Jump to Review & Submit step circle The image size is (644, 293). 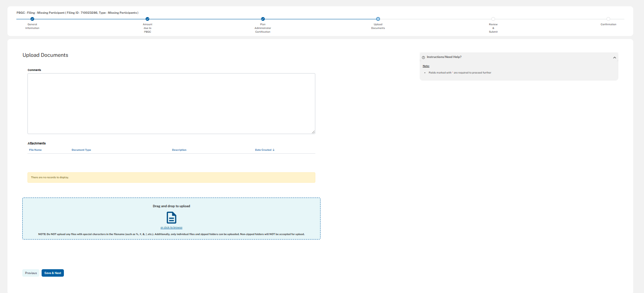493,19
